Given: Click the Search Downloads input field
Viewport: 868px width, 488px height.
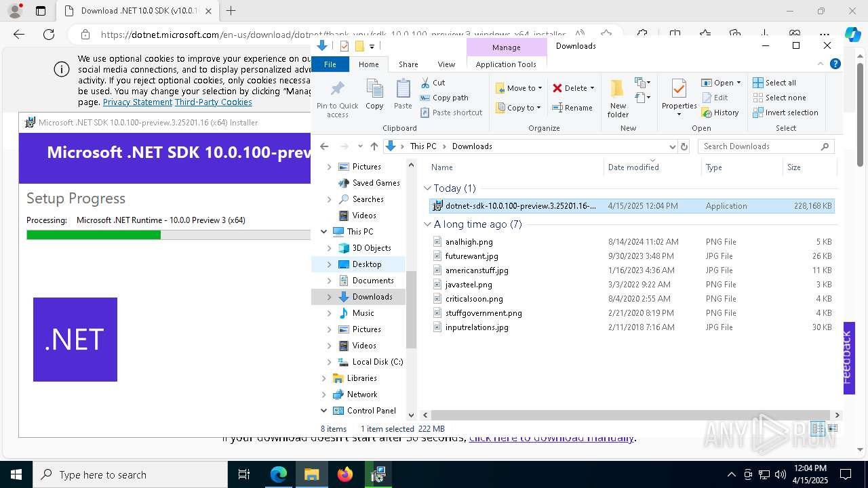Looking at the screenshot, I should click(759, 146).
